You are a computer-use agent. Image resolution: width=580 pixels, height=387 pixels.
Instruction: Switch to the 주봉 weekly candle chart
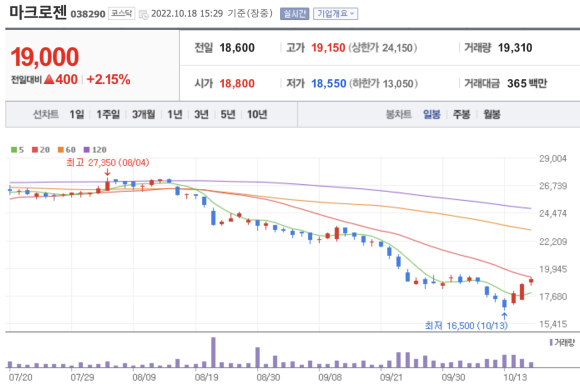click(461, 115)
